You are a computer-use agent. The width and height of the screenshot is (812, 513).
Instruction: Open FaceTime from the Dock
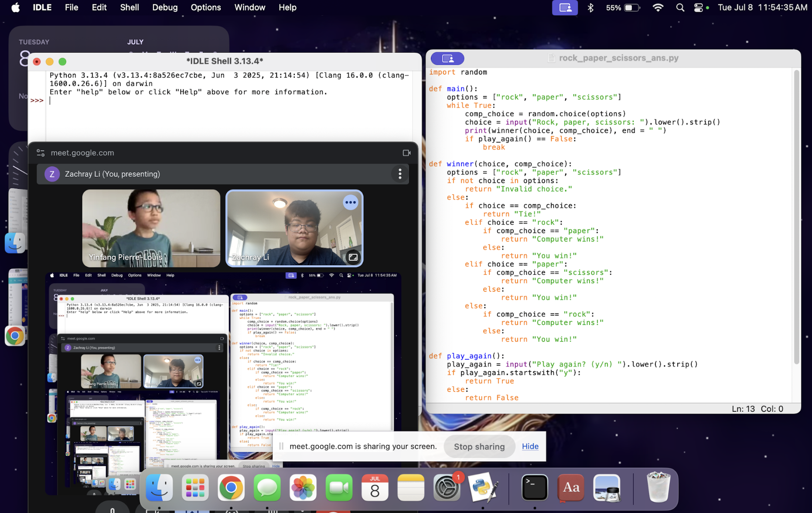(x=339, y=487)
